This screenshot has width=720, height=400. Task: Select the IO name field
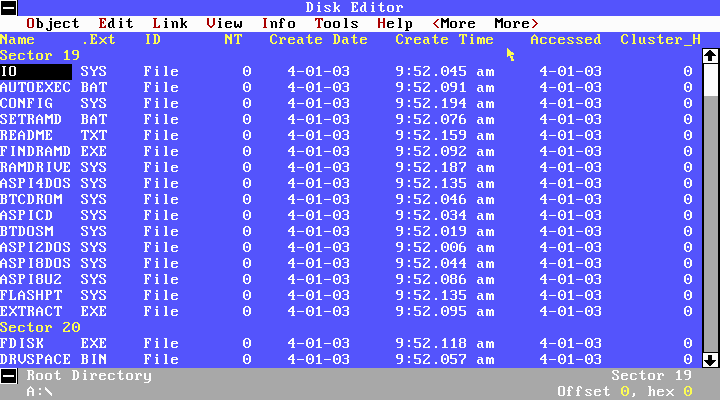[x=36, y=72]
